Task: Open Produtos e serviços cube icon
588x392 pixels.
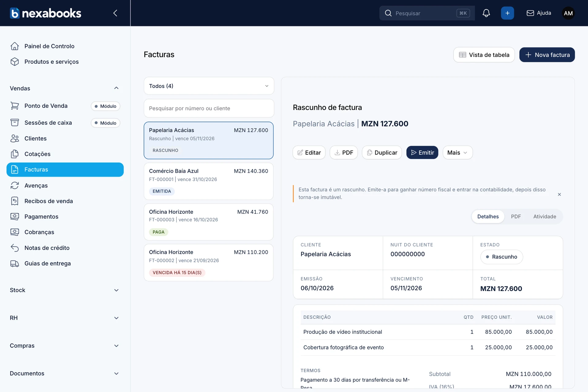Action: 15,62
